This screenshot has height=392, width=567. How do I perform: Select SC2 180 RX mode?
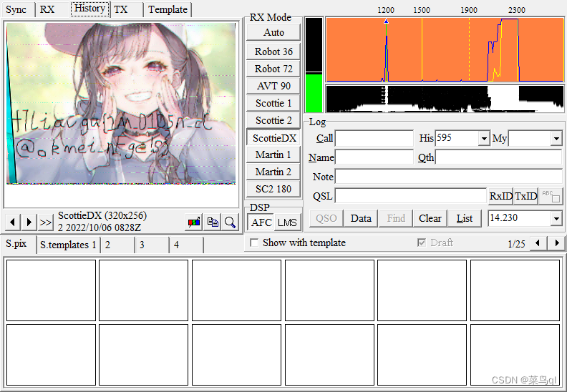tap(273, 189)
